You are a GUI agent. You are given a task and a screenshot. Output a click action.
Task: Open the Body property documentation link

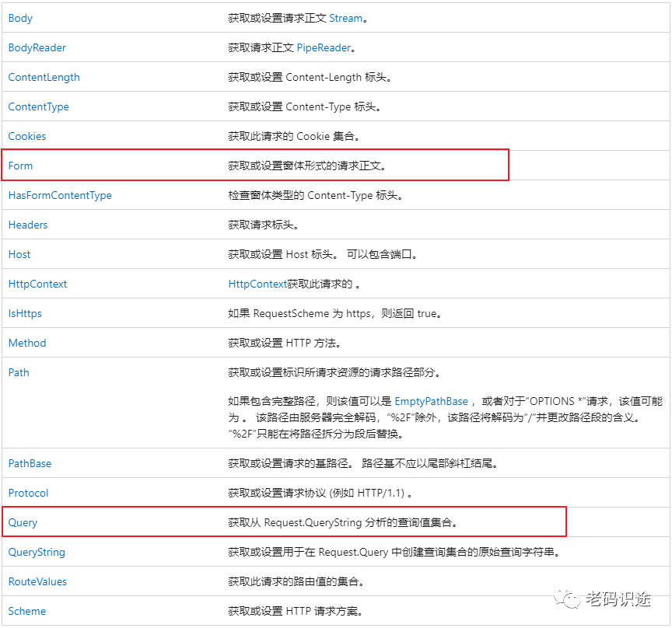click(19, 18)
